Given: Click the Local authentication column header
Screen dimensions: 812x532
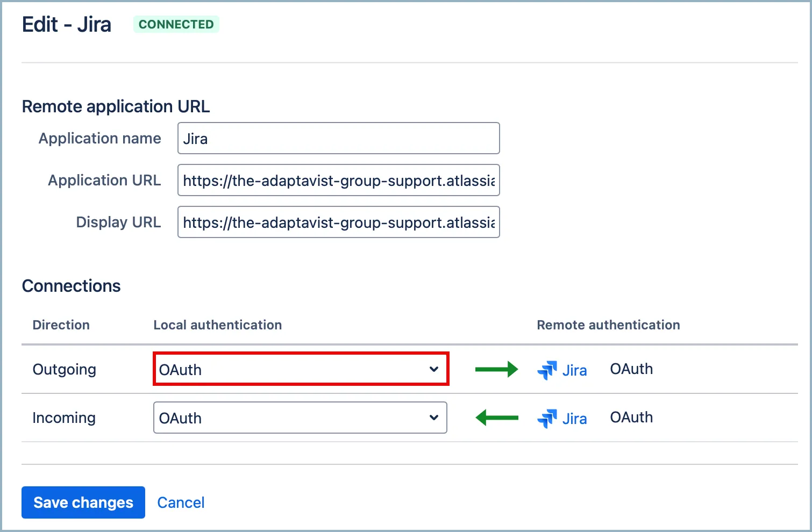Looking at the screenshot, I should [218, 325].
